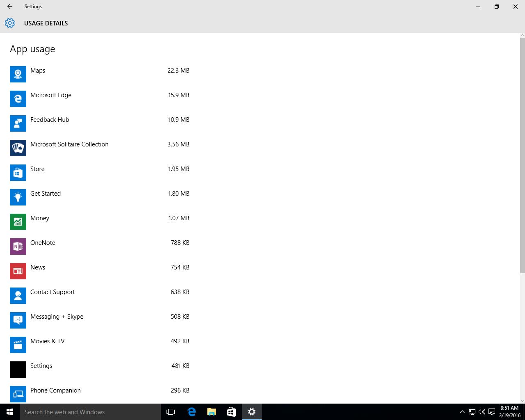Click the "Microsoft Edge" app name
Image resolution: width=525 pixels, height=420 pixels.
click(51, 95)
